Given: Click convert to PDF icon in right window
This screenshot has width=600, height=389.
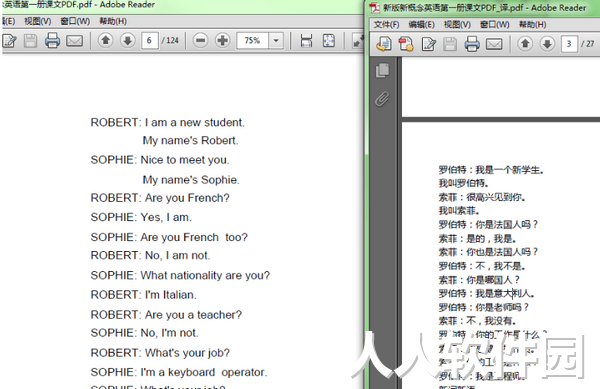Looking at the screenshot, I should [x=406, y=44].
